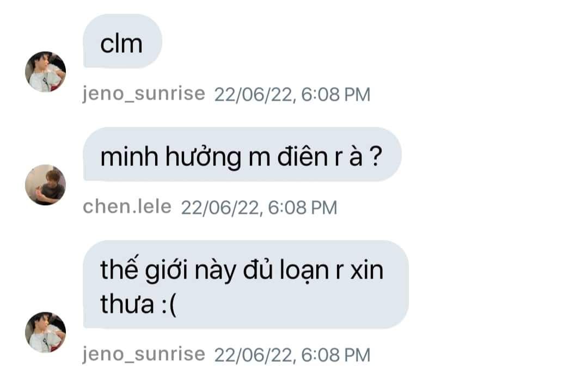Image resolution: width=588 pixels, height=371 pixels.
Task: Click the word "loạn" in the last message
Action: (x=304, y=270)
